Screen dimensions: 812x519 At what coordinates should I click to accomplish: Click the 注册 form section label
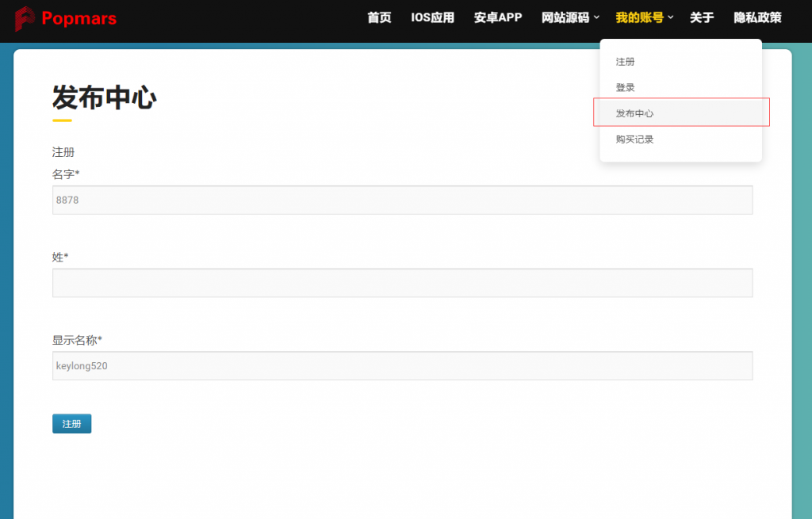pos(63,152)
